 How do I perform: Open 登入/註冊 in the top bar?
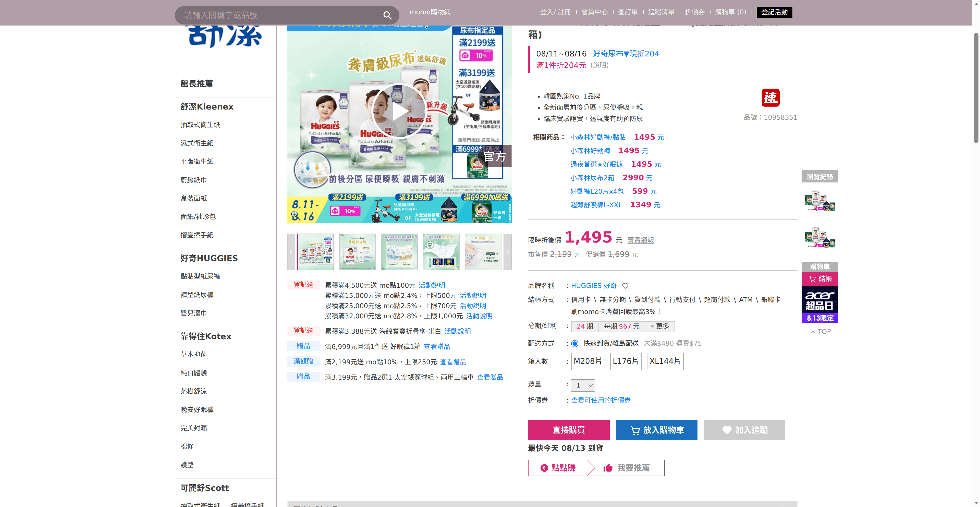[555, 12]
